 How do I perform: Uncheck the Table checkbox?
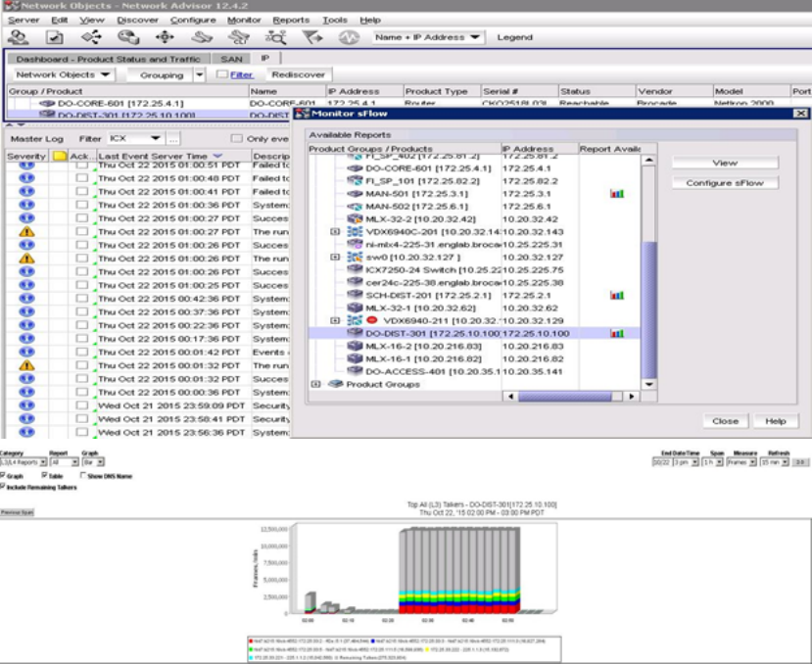(x=44, y=475)
